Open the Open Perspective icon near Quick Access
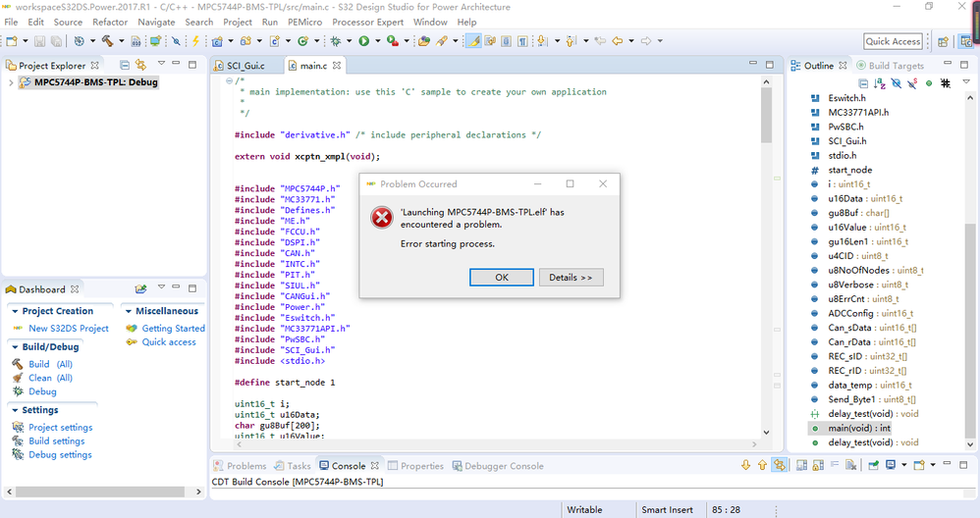 click(943, 42)
